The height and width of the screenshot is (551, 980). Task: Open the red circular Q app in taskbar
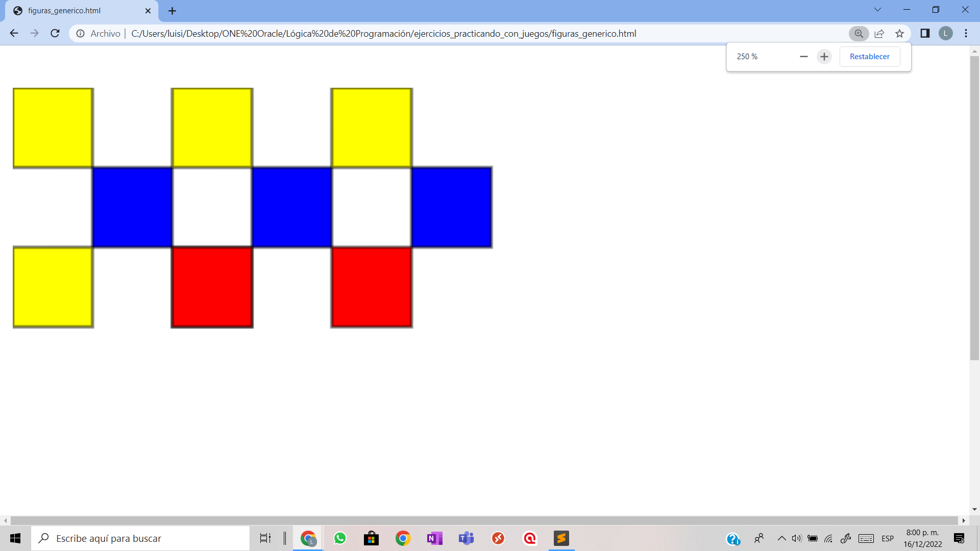pyautogui.click(x=530, y=538)
